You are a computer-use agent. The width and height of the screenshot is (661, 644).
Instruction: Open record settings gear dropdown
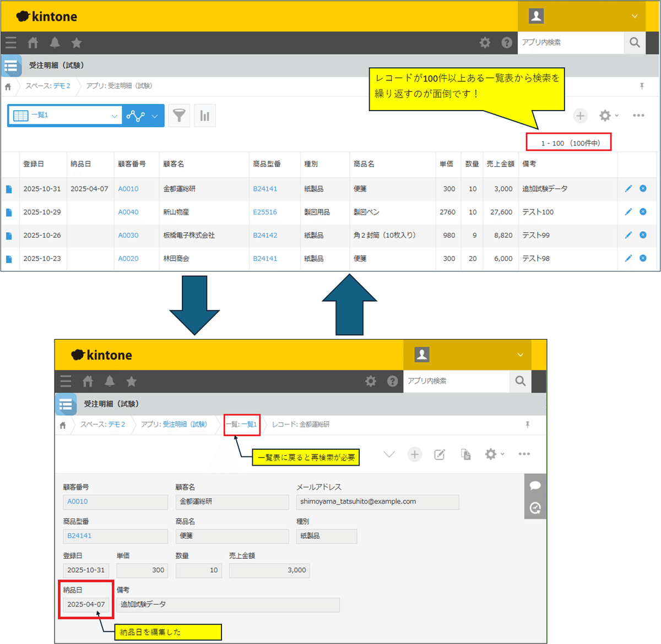(x=494, y=454)
